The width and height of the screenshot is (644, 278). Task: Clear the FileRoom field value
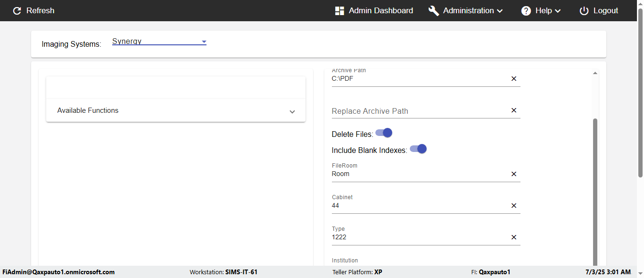click(x=514, y=174)
